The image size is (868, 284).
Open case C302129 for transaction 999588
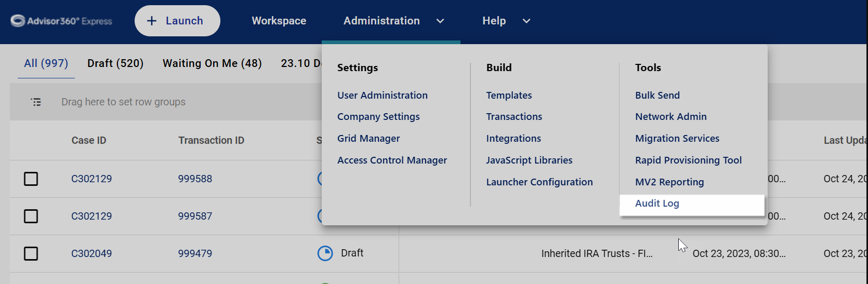pos(91,179)
